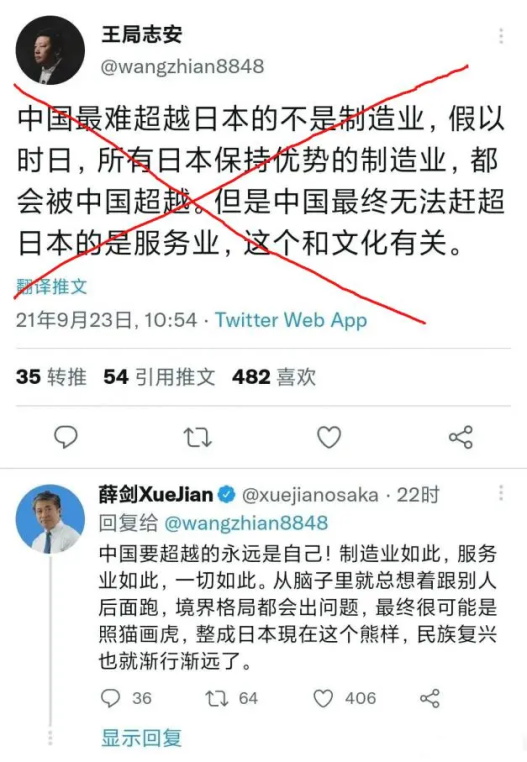
Task: View the 54 引用推文 quote tweets list
Action: click(159, 377)
